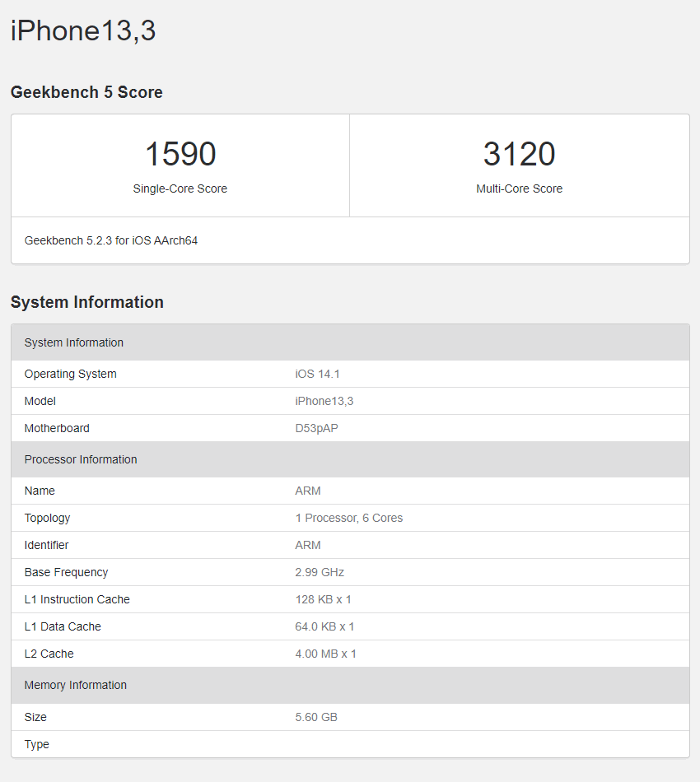Click the Single-Core Score label
The width and height of the screenshot is (700, 782).
(180, 189)
